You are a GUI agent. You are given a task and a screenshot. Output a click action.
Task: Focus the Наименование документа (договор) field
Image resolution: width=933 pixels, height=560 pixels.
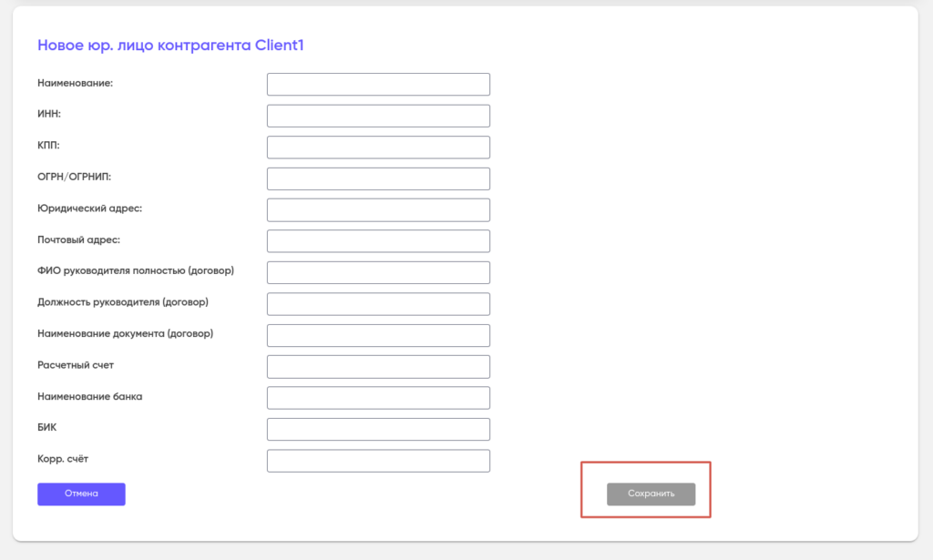[378, 335]
